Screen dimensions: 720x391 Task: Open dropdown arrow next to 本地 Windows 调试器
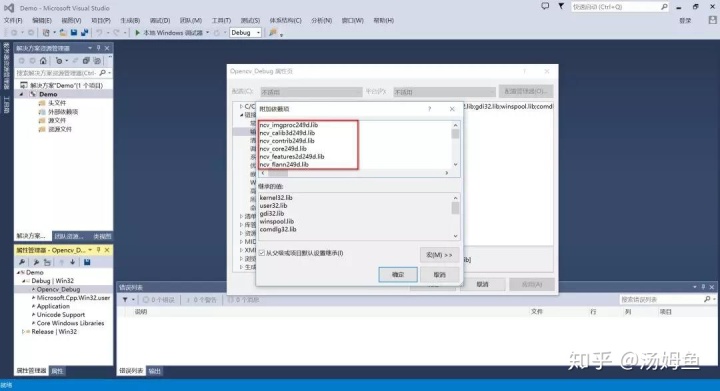pyautogui.click(x=208, y=33)
